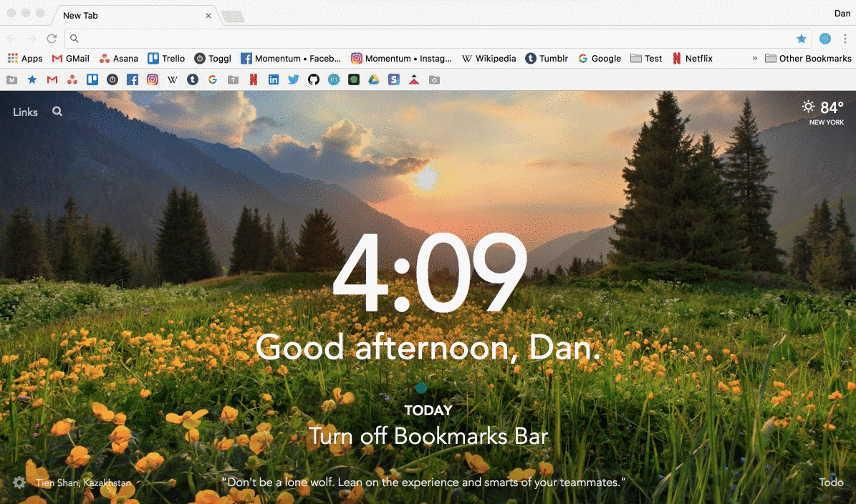This screenshot has width=856, height=504.
Task: Click the Tien Shan, Kazakhstan photo credit
Action: pyautogui.click(x=83, y=483)
